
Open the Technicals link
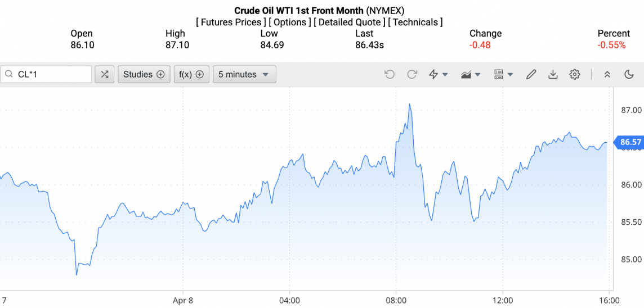pos(415,22)
